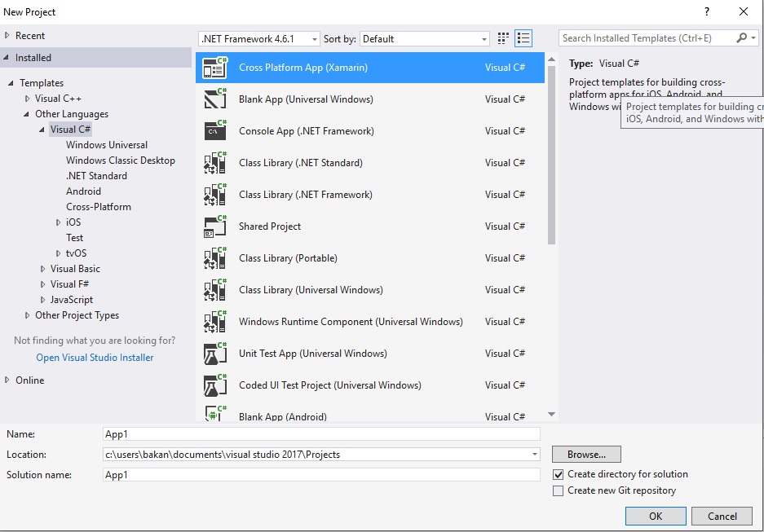Screen dimensions: 764x532
Task: Select Android category
Action: pyautogui.click(x=83, y=191)
